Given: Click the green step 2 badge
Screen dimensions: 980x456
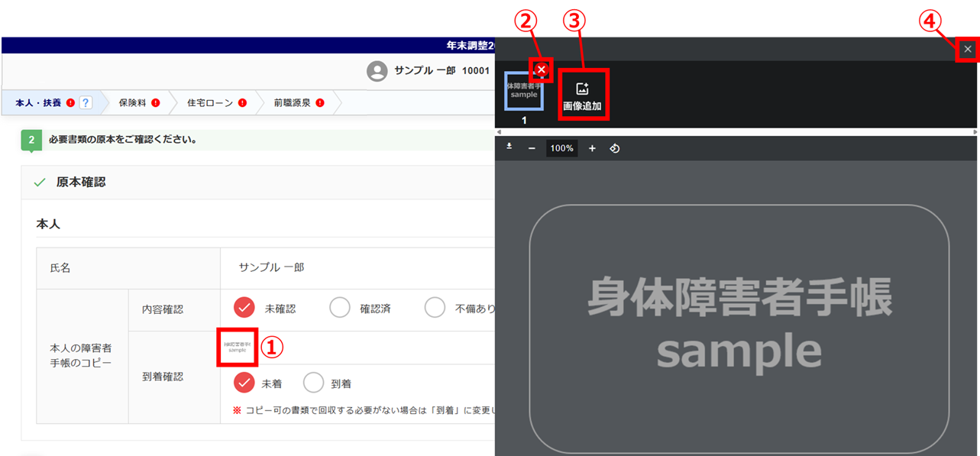Looking at the screenshot, I should point(31,140).
